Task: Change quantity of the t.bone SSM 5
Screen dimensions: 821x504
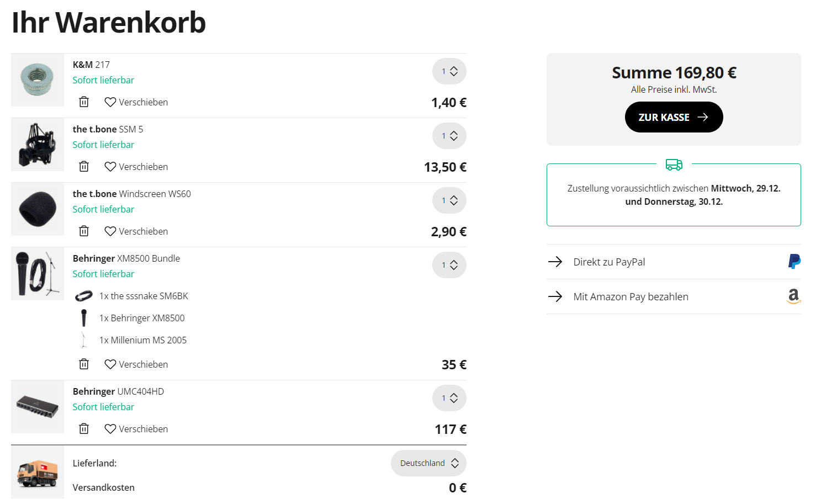Action: click(x=449, y=136)
